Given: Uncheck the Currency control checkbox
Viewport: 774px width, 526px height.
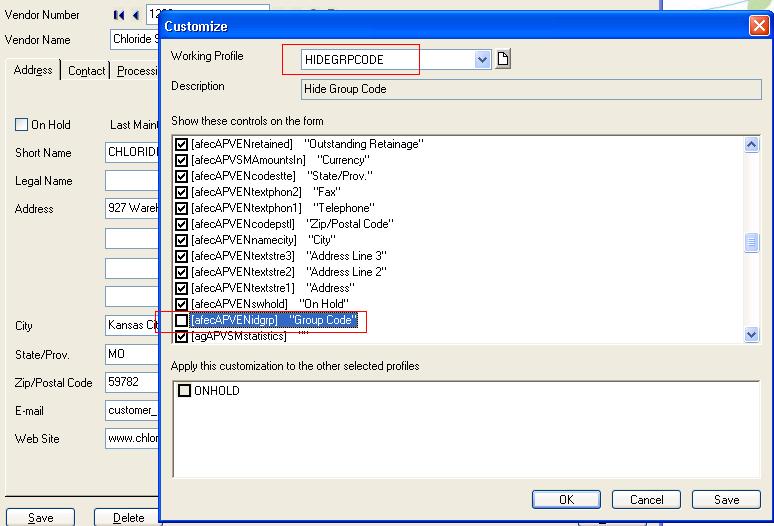Looking at the screenshot, I should point(182,160).
